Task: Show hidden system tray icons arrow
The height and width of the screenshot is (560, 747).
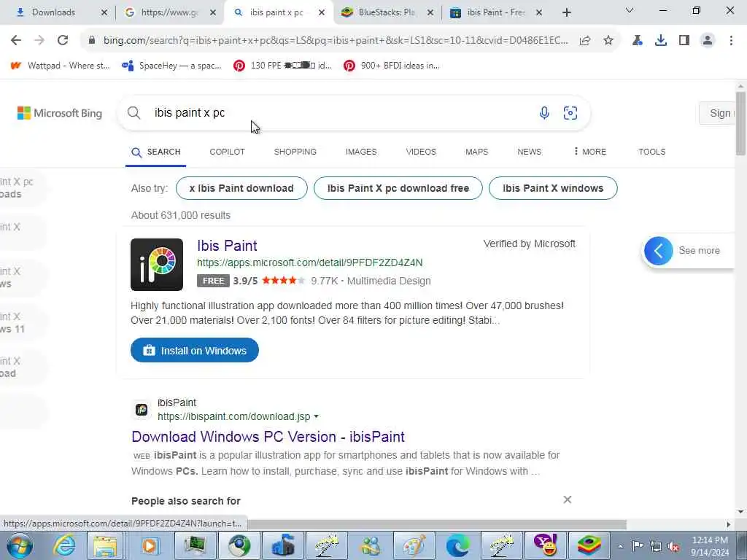Action: pos(620,547)
